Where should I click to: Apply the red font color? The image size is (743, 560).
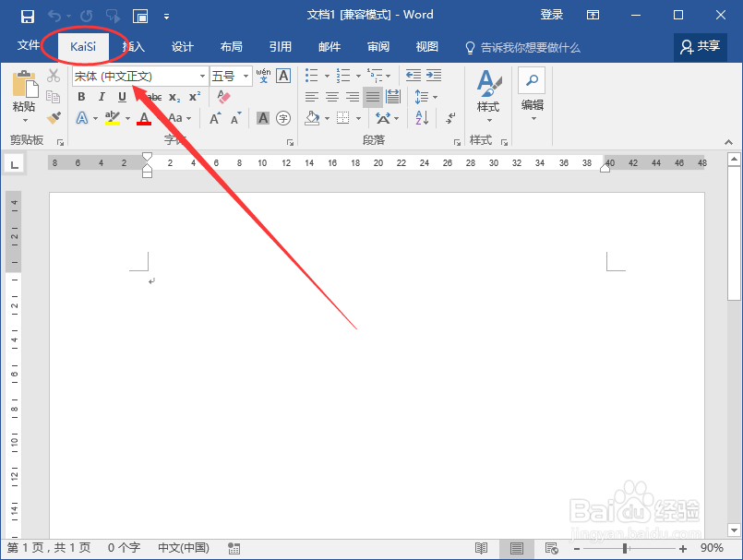(144, 118)
